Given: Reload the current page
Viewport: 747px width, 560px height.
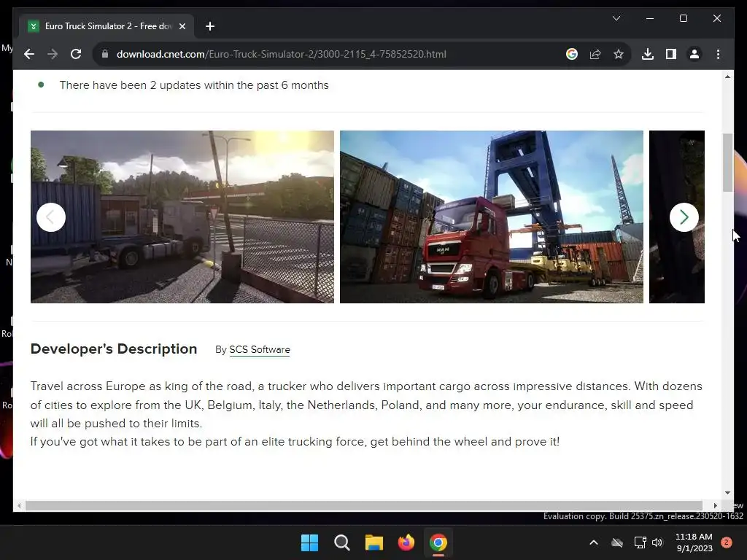Looking at the screenshot, I should pyautogui.click(x=76, y=54).
